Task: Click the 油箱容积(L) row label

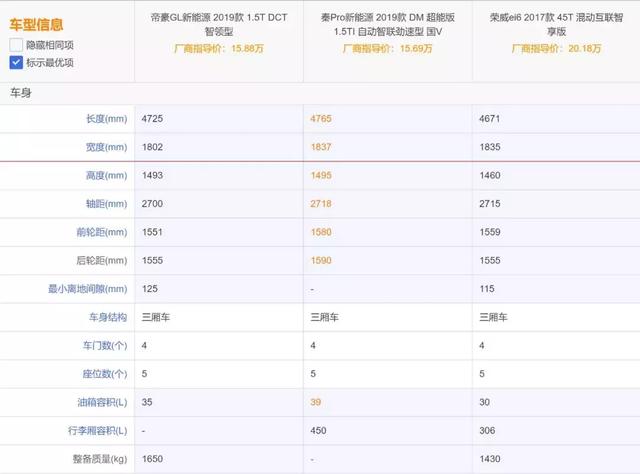Action: pyautogui.click(x=102, y=403)
